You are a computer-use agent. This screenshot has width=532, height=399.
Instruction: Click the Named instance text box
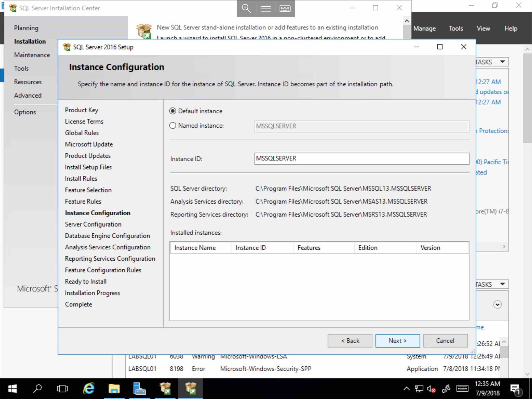point(362,126)
